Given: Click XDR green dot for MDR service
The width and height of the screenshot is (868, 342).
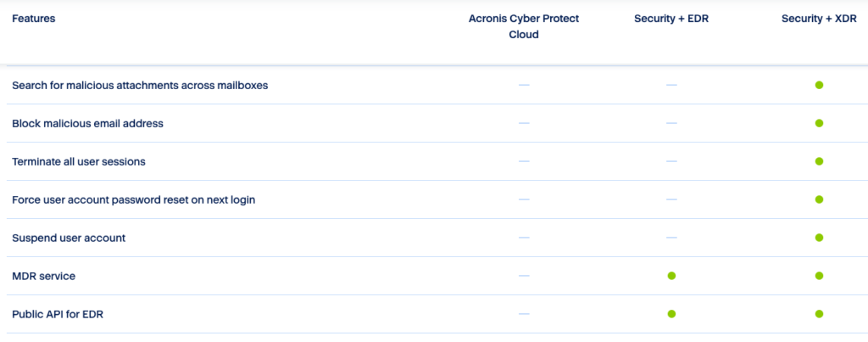Looking at the screenshot, I should pos(819,276).
